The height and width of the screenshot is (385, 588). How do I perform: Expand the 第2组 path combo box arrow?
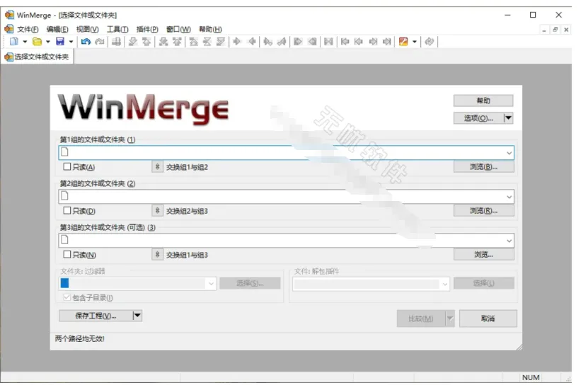(x=509, y=197)
